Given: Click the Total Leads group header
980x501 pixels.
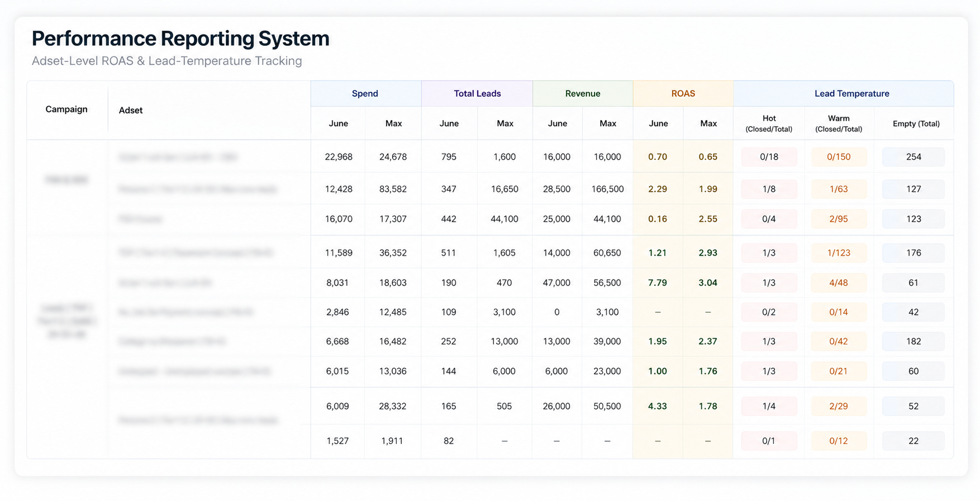Looking at the screenshot, I should click(477, 94).
